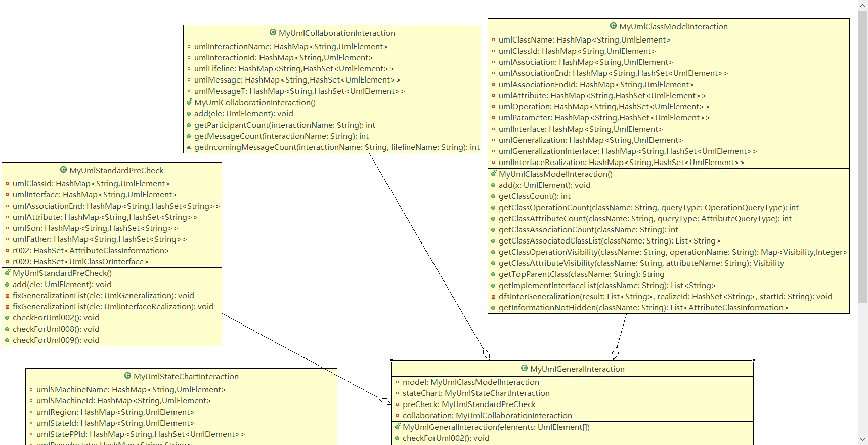Click the blue triangle icon for getIncomingMessageCount

pyautogui.click(x=189, y=147)
